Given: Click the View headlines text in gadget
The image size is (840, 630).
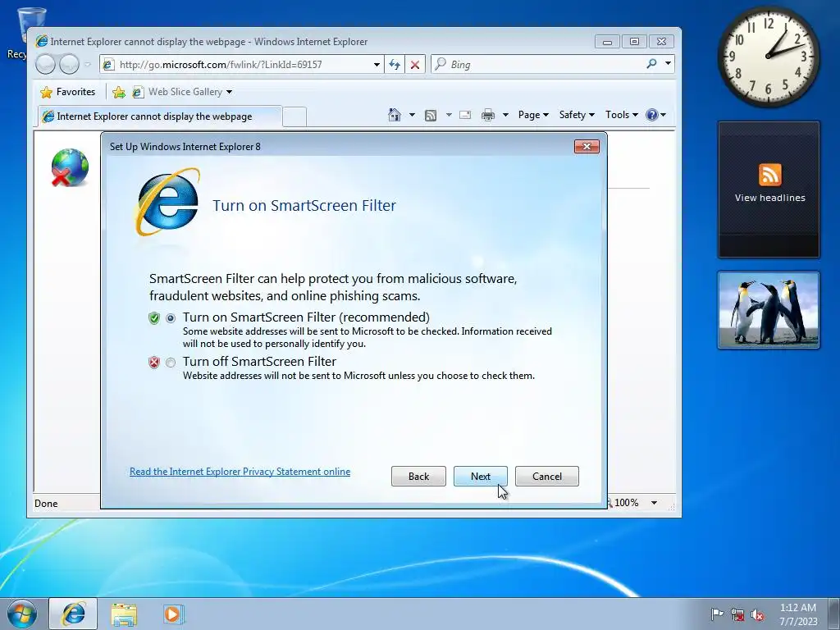Looking at the screenshot, I should coord(769,198).
